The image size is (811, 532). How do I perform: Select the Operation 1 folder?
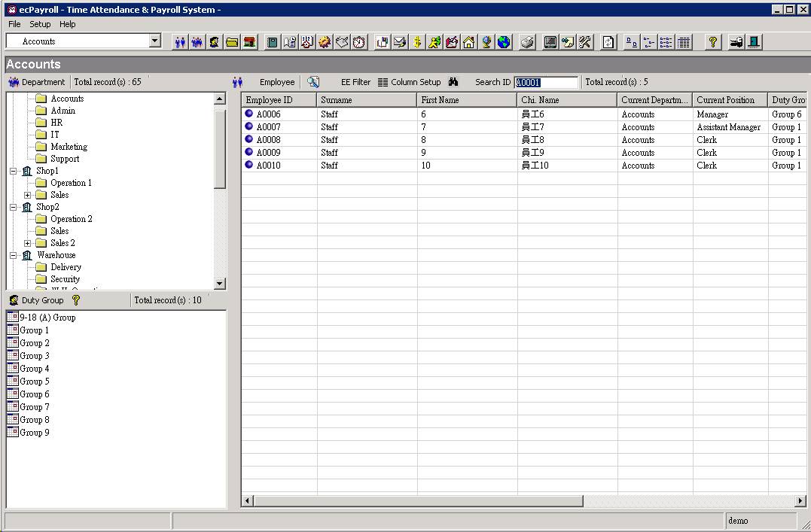click(71, 183)
